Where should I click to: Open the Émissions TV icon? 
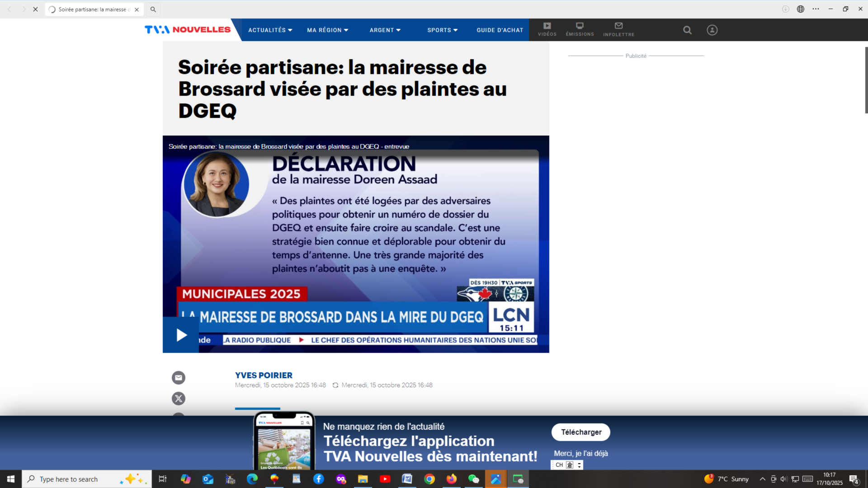pyautogui.click(x=580, y=29)
